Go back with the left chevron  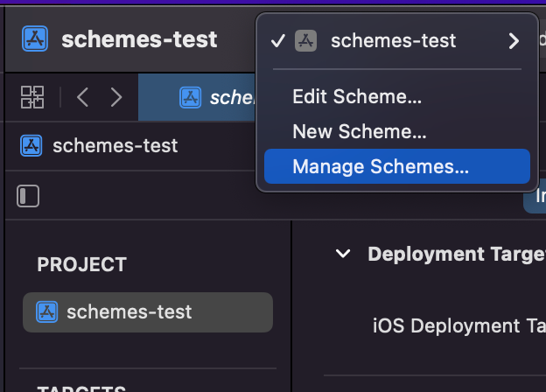[83, 97]
